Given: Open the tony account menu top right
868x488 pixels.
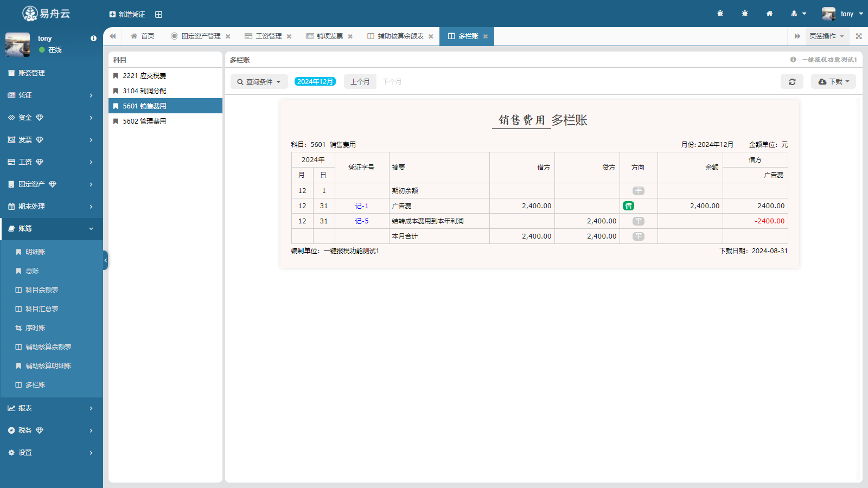Looking at the screenshot, I should (x=843, y=14).
